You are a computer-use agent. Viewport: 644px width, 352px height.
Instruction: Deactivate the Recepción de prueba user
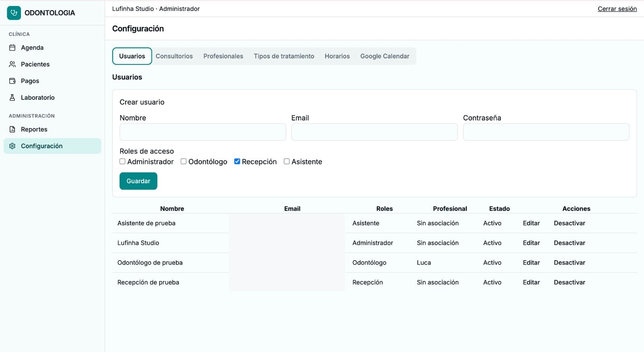tap(570, 282)
